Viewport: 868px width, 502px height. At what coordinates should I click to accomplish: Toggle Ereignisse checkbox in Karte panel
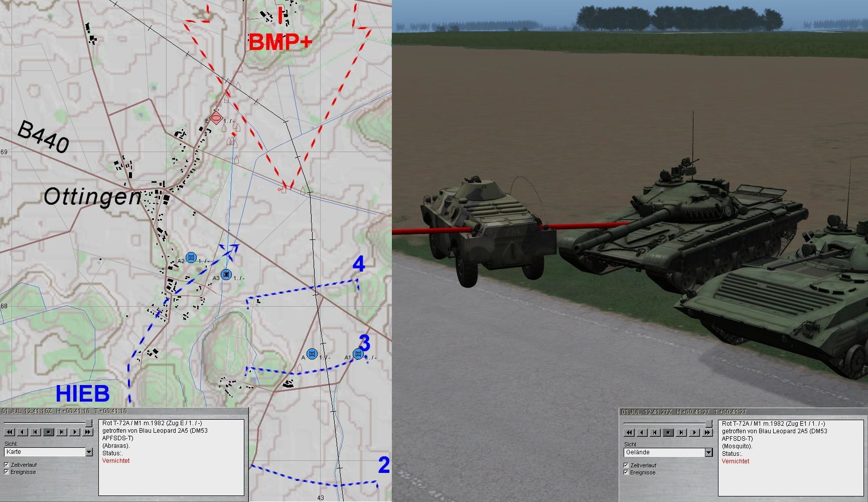pyautogui.click(x=7, y=472)
